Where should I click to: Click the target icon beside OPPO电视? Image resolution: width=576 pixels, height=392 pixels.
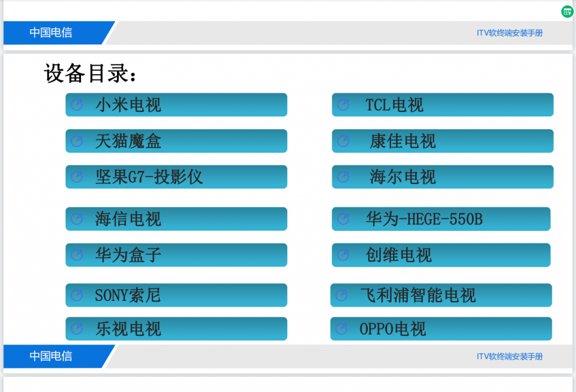click(343, 330)
